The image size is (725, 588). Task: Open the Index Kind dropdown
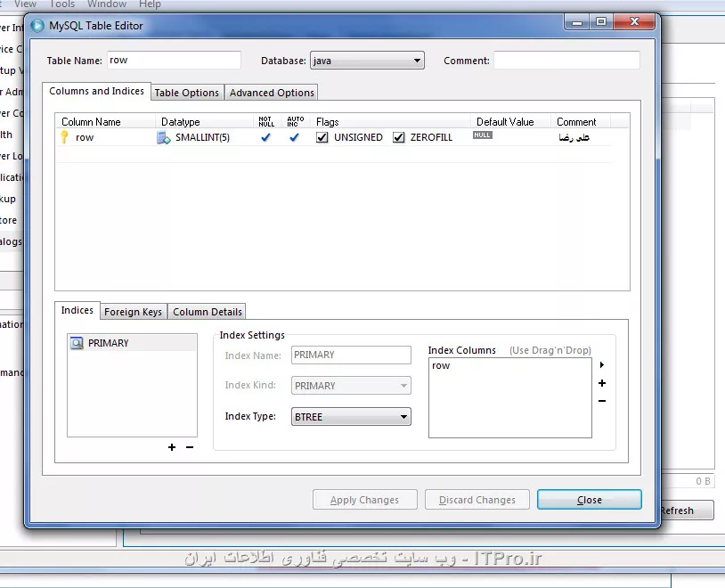point(351,386)
